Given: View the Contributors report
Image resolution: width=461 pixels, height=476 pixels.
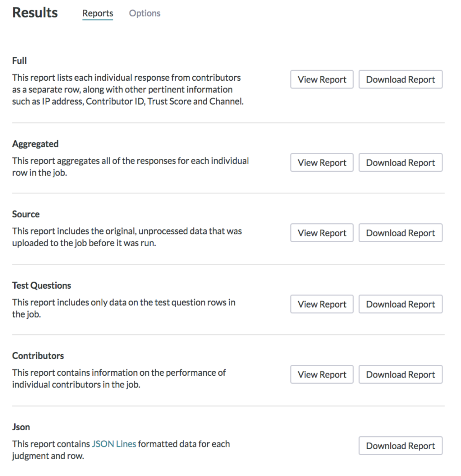Looking at the screenshot, I should (x=322, y=374).
